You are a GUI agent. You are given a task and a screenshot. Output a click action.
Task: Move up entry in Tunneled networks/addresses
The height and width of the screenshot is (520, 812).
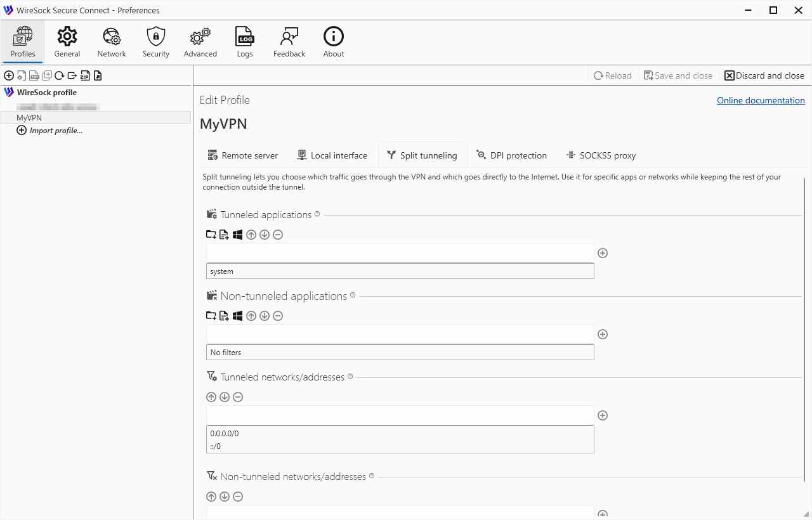(211, 397)
